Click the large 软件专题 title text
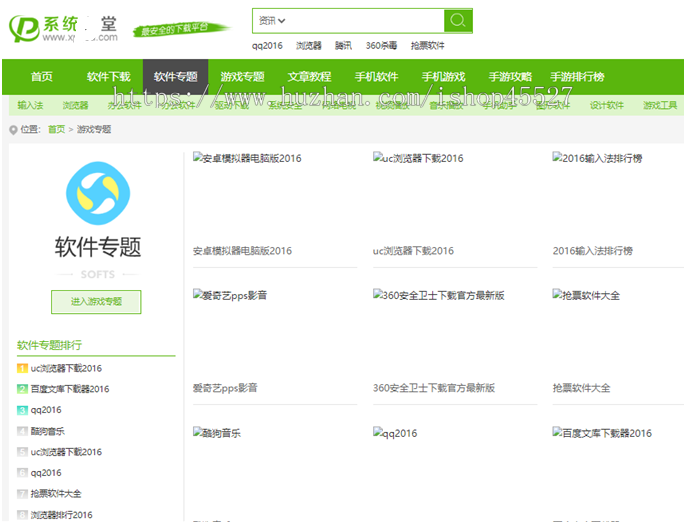The width and height of the screenshot is (686, 524). click(x=98, y=247)
